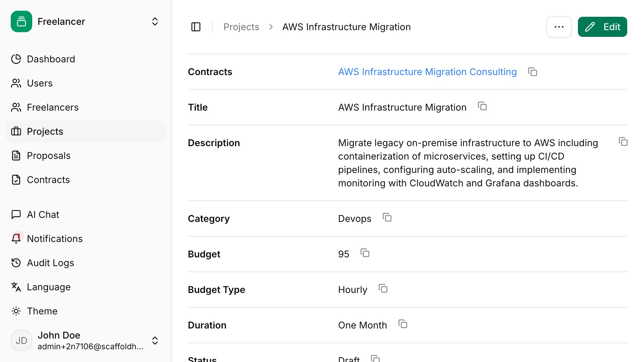
Task: Open Notifications with red badge
Action: pyautogui.click(x=55, y=239)
